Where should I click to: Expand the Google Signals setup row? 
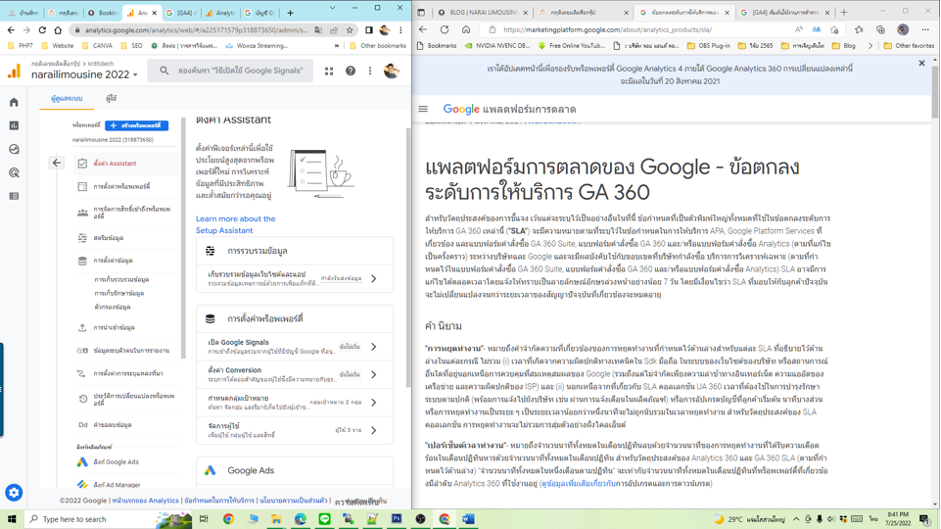[373, 347]
